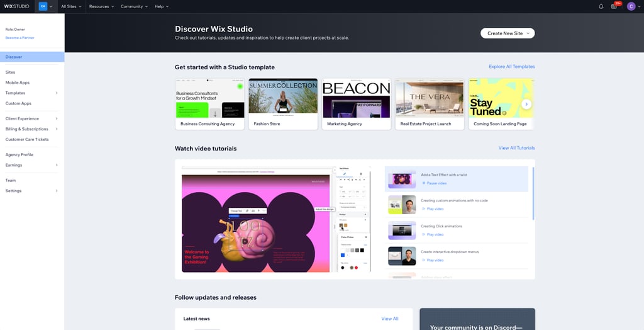Open the Business Consulting Agency template
This screenshot has height=330, width=644.
[209, 104]
